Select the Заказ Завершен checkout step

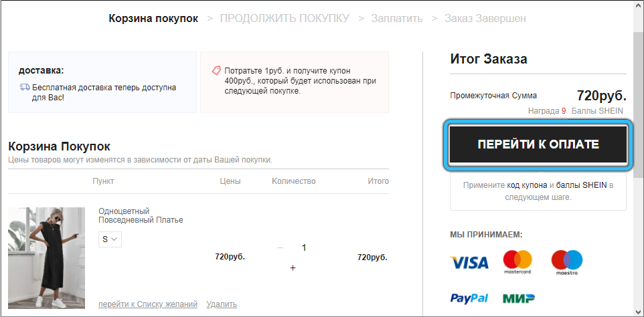pyautogui.click(x=485, y=19)
